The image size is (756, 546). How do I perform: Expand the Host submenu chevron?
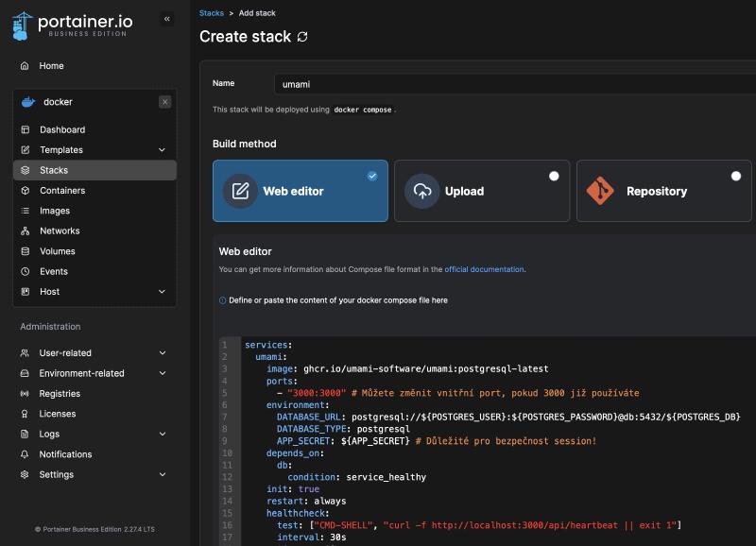[x=162, y=292]
